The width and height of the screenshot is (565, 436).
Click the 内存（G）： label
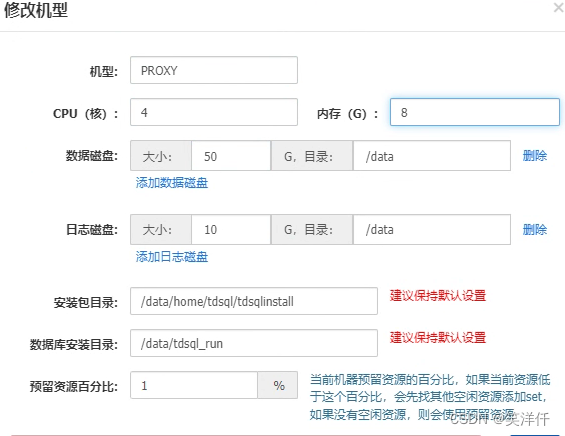348,114
